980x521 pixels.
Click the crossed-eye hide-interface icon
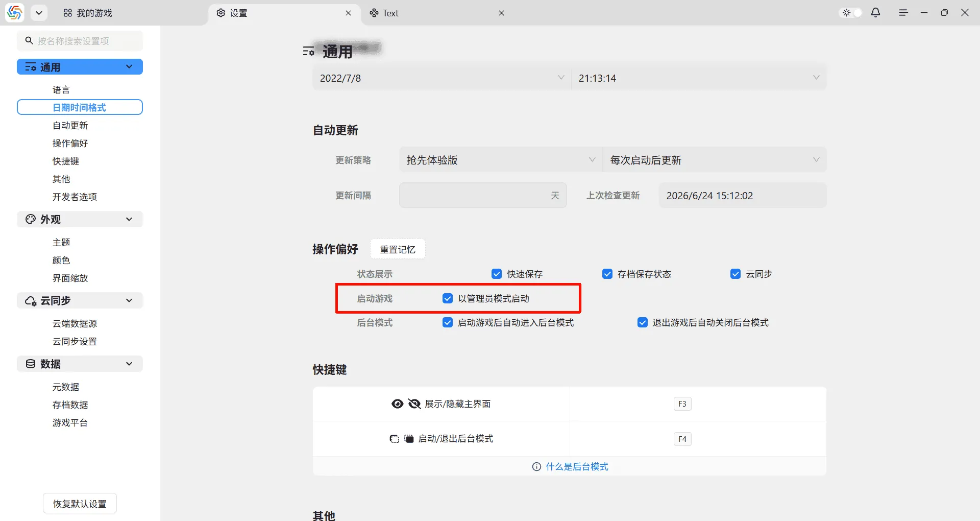coord(414,404)
